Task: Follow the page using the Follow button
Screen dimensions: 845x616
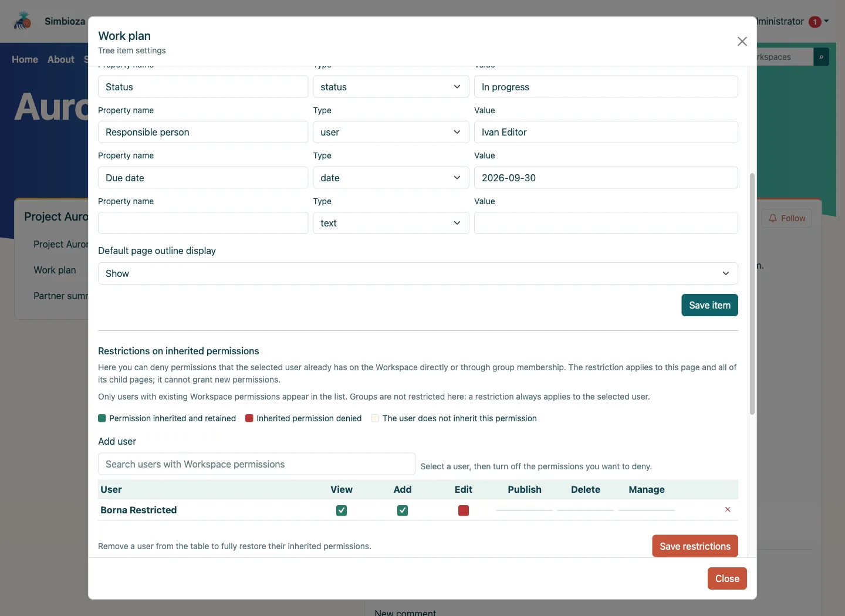Action: 787,218
